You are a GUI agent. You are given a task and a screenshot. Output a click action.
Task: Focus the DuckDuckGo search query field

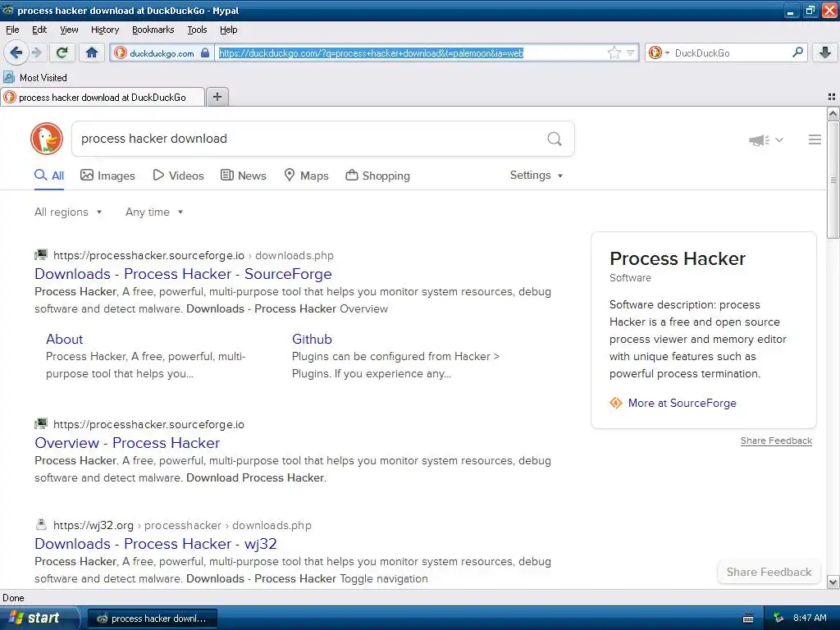(308, 139)
